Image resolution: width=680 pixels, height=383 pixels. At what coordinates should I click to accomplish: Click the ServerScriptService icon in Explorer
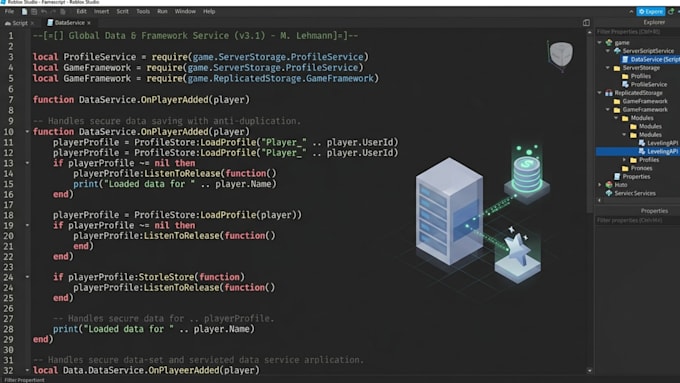[x=617, y=51]
